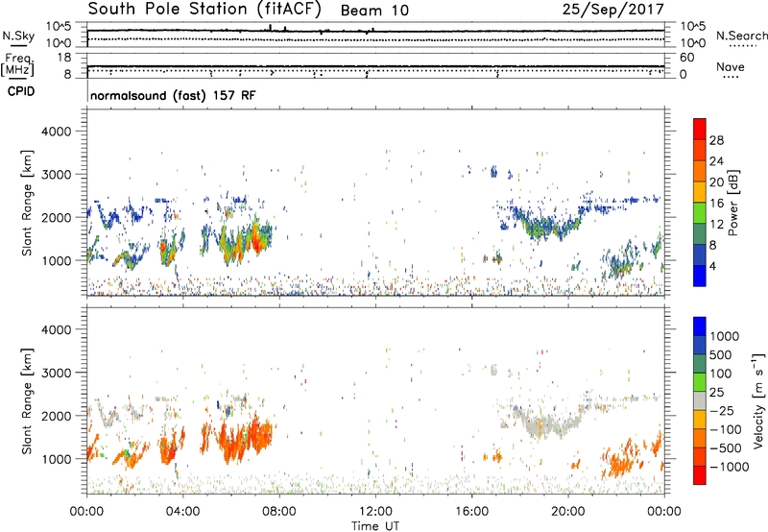Click 'Slant Range [km]' label on power panel
This screenshot has height=532, width=768.
[x=27, y=203]
